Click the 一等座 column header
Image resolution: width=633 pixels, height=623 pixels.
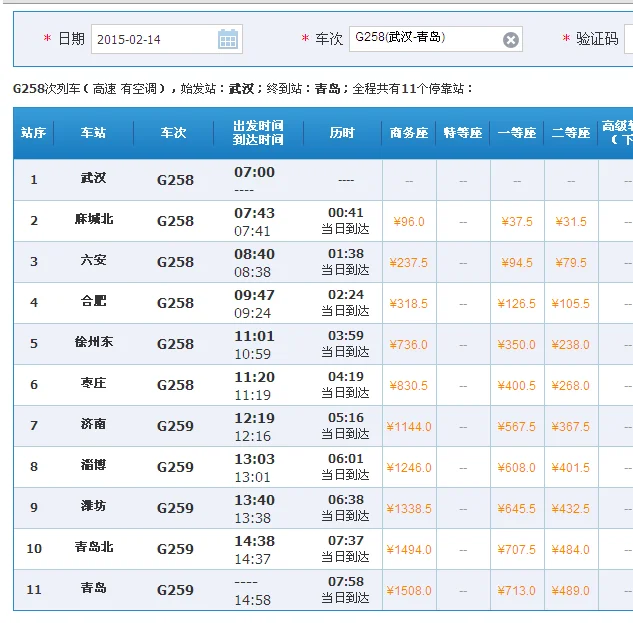pyautogui.click(x=517, y=133)
